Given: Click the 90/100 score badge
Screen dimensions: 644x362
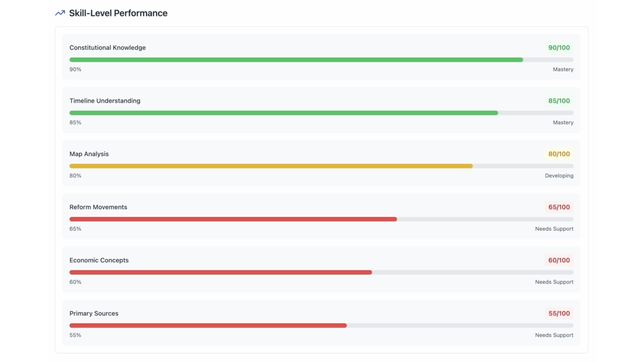Looking at the screenshot, I should point(559,48).
